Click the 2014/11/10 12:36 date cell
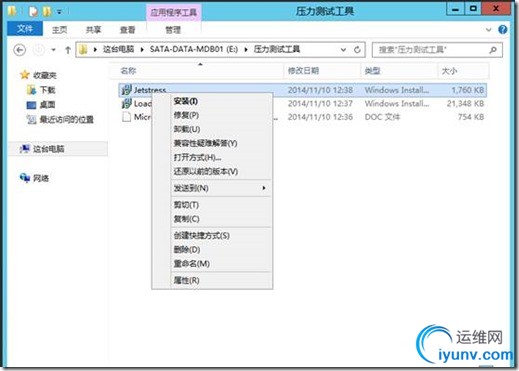This screenshot has height=371, width=519. (x=320, y=117)
